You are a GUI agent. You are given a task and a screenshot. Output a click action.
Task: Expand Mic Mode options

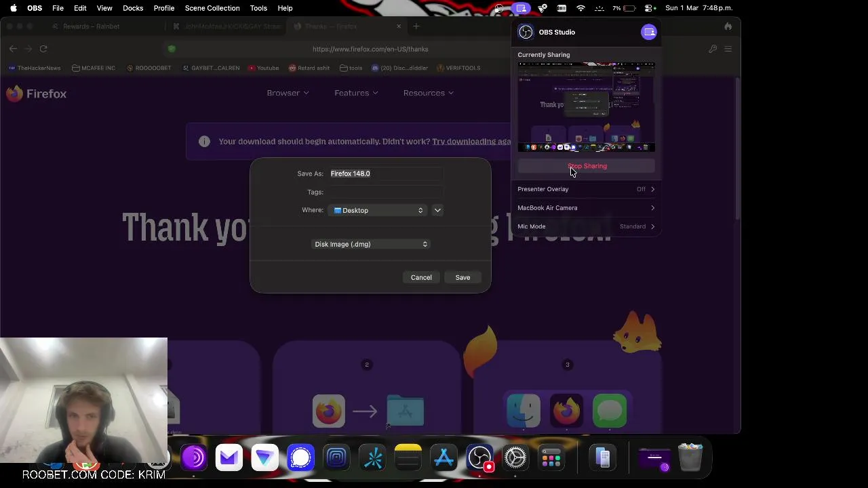point(586,226)
